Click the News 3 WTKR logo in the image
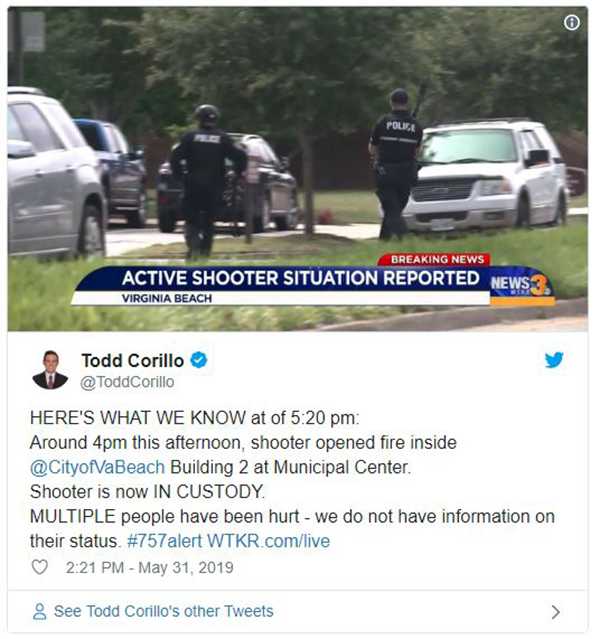600x639 pixels. tap(522, 285)
